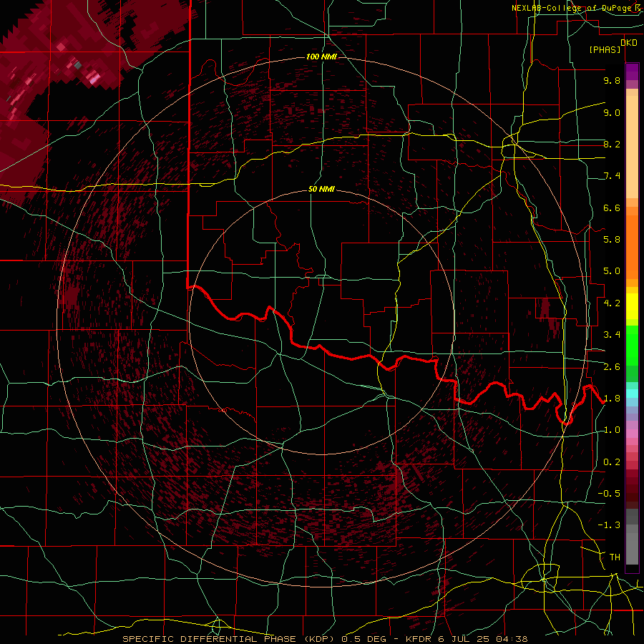644x644 pixels.
Task: Click the 100 NMI range ring label
Action: (x=321, y=57)
